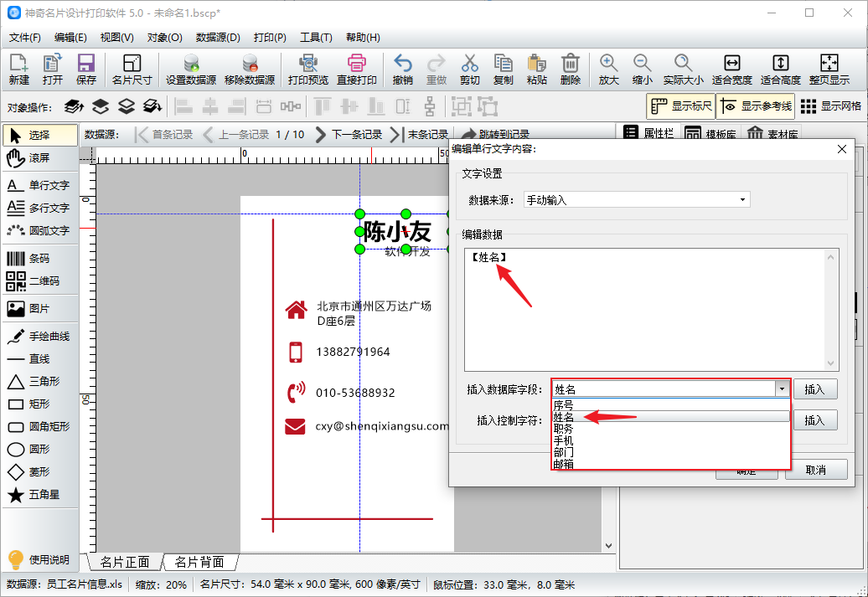Pick the 多行文字 text tool
Viewport: 868px width, 597px height.
(40, 208)
